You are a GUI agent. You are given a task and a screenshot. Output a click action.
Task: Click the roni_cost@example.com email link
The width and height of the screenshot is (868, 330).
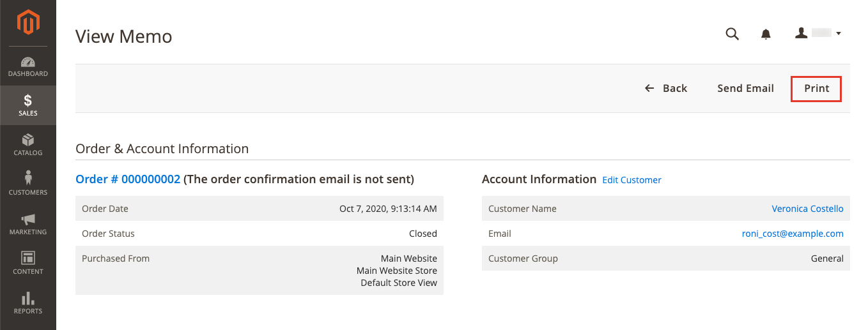793,234
